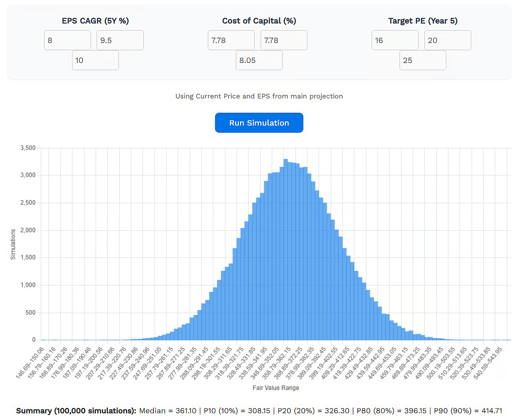Viewport: 518px width, 420px height.
Task: Click the EPS CAGR field showing 8
Action: [67, 40]
